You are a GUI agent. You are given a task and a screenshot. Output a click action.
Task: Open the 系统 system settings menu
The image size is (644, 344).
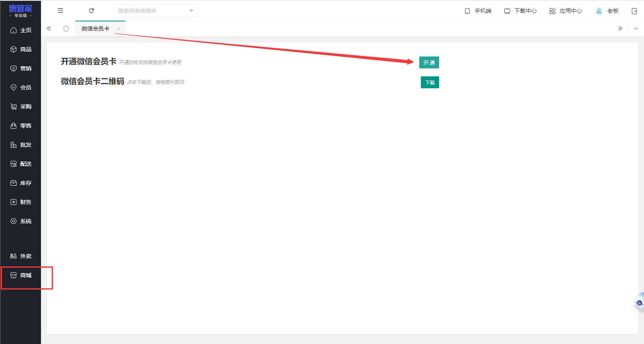[x=21, y=221]
